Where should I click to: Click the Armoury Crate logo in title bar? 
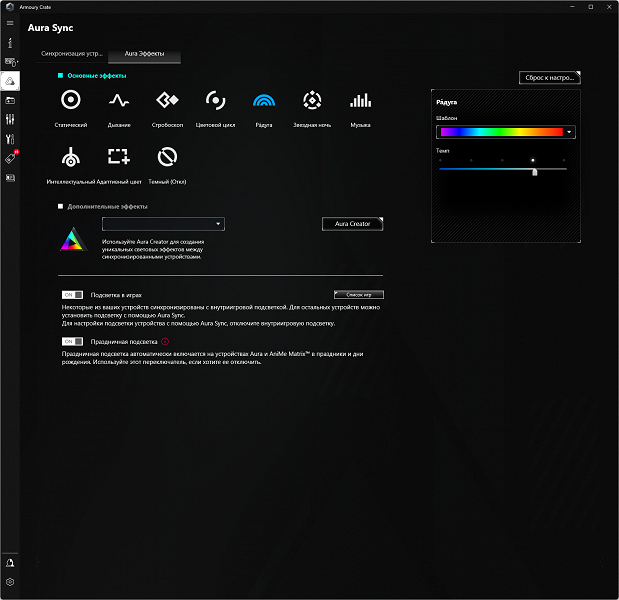(x=10, y=7)
